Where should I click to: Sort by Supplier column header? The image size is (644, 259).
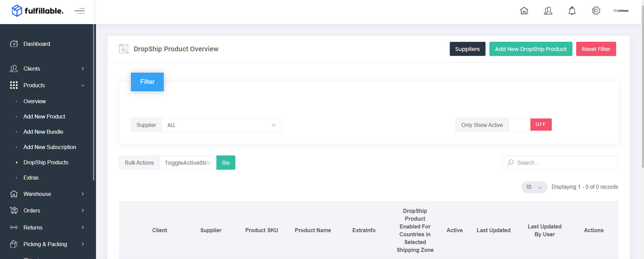[211, 230]
